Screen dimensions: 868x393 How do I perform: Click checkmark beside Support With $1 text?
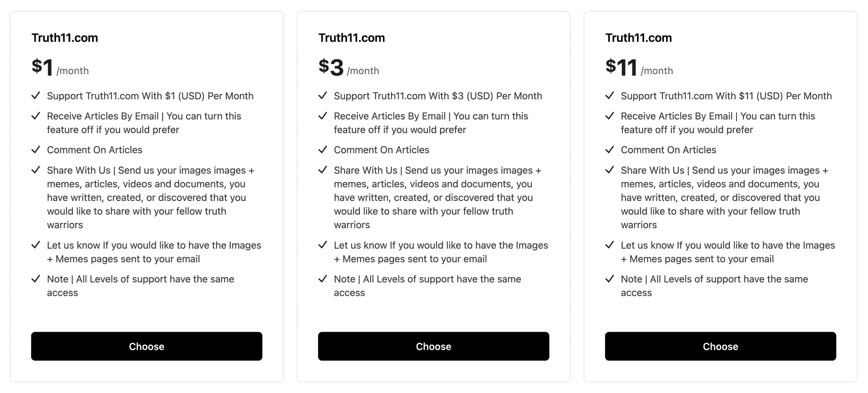36,95
